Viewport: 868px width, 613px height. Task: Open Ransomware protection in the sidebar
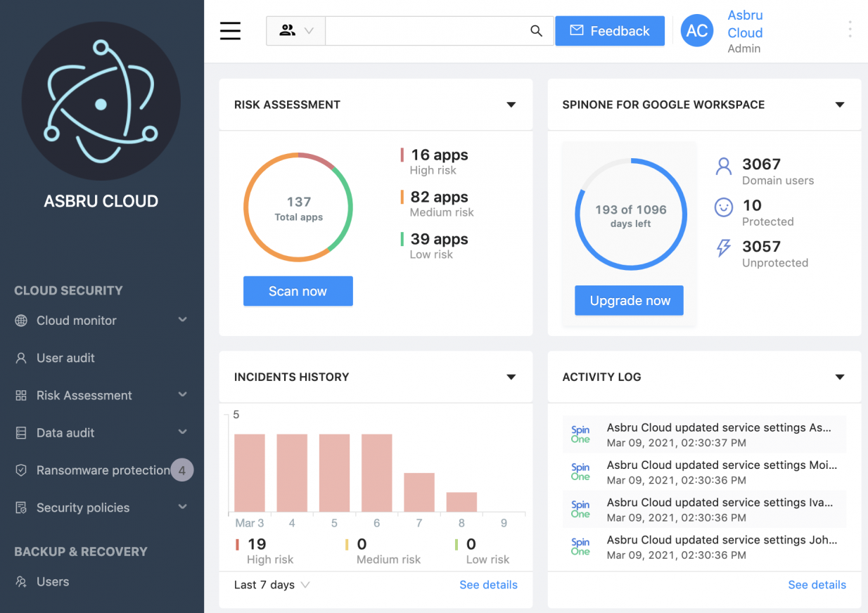click(102, 470)
